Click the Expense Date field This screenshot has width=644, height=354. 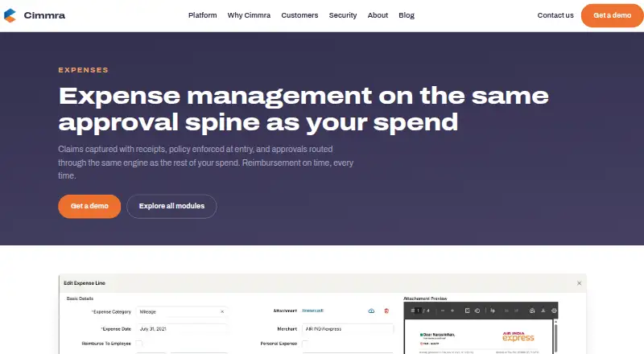click(182, 328)
